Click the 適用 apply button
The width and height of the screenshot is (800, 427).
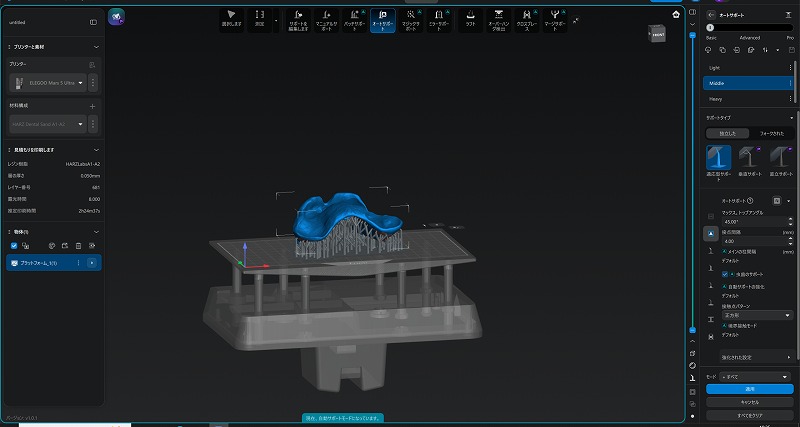click(x=750, y=390)
